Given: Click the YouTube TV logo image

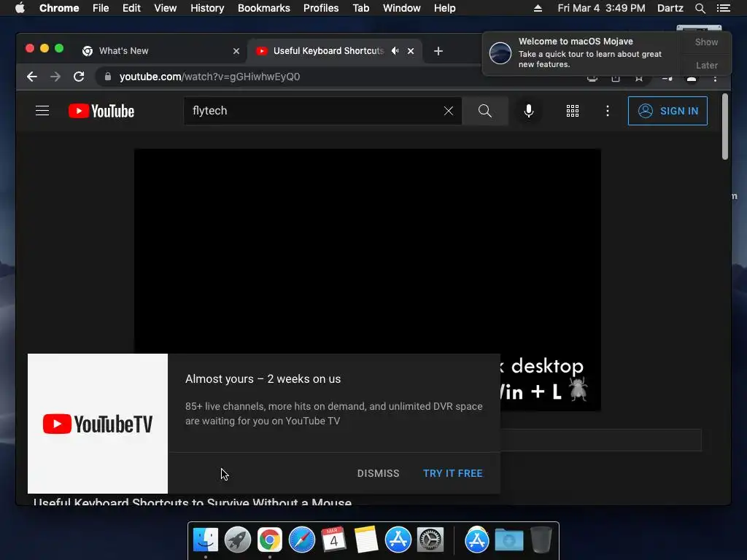Looking at the screenshot, I should (x=98, y=424).
